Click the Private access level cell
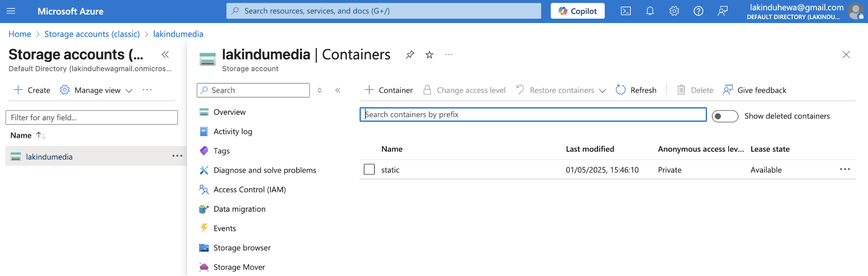Screen dimensions: 868x276 click(x=670, y=170)
